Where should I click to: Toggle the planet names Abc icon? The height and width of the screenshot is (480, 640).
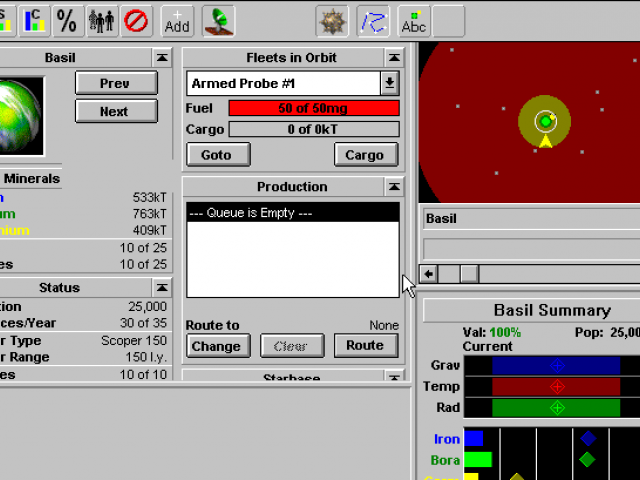(413, 21)
